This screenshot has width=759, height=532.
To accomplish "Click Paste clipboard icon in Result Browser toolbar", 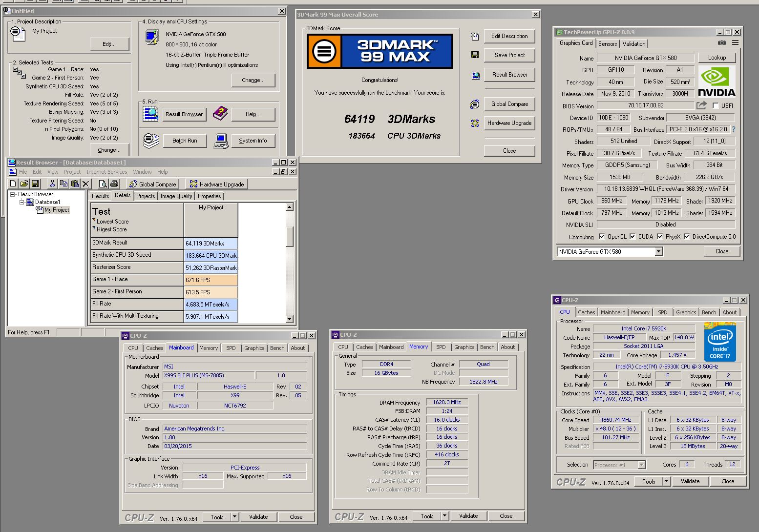I will coord(75,184).
